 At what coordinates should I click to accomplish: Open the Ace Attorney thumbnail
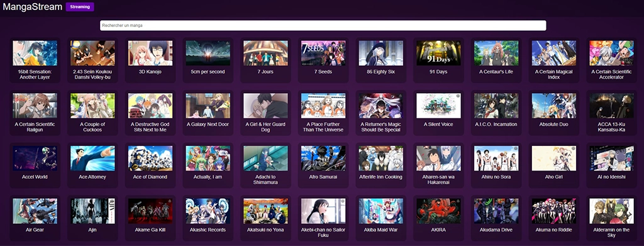[x=92, y=158]
